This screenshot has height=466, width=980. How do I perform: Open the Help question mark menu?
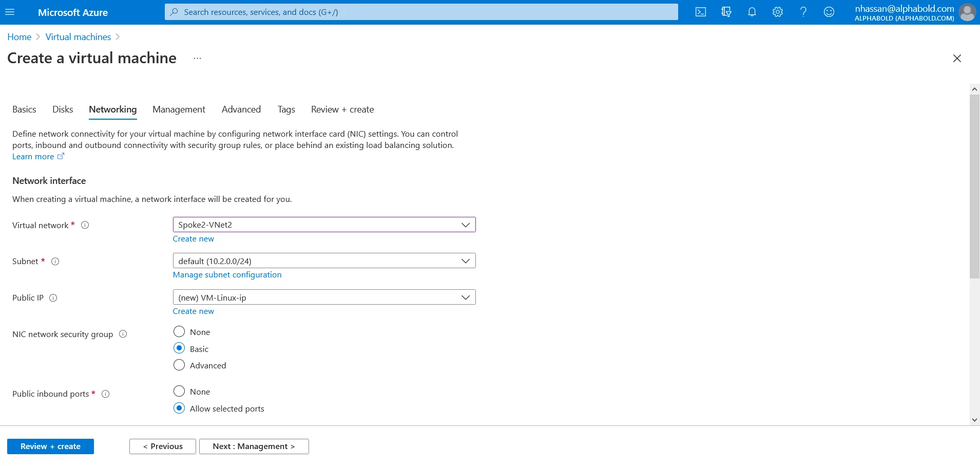click(803, 12)
